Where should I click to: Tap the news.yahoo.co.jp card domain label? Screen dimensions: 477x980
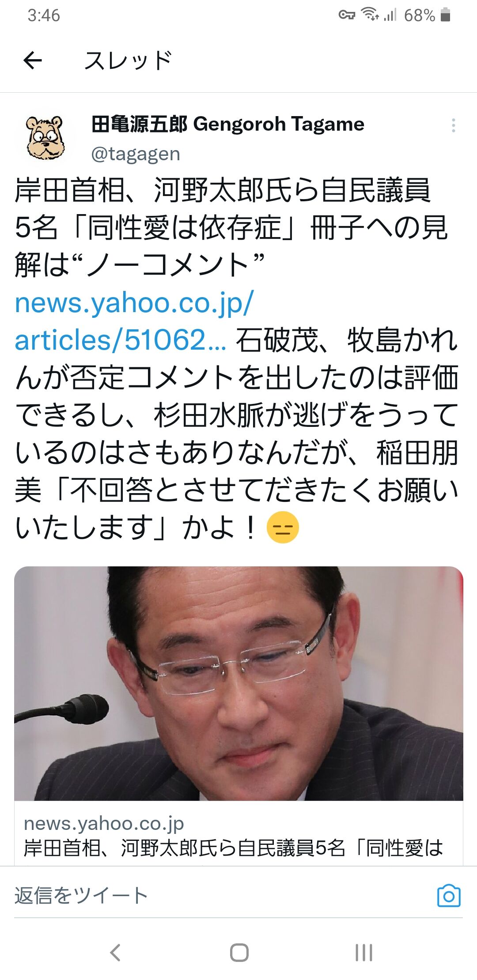104,823
